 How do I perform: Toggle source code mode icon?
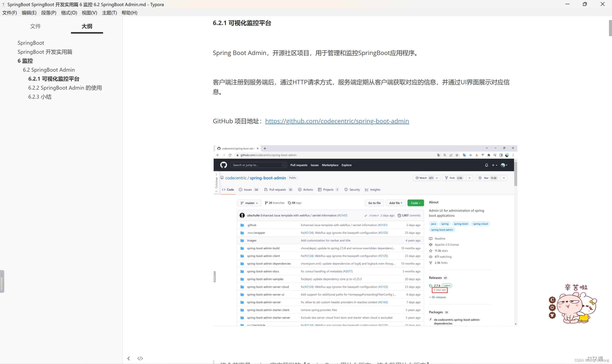[140, 358]
